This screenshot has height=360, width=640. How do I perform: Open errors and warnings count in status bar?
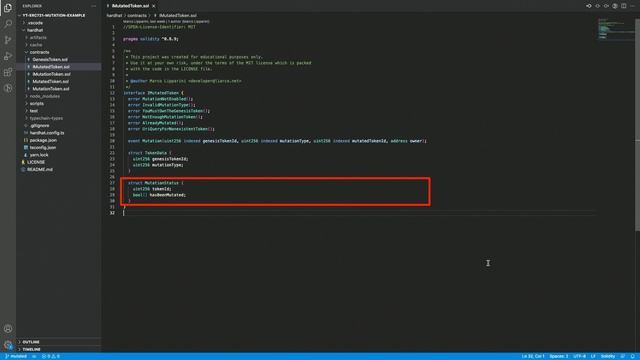51,356
